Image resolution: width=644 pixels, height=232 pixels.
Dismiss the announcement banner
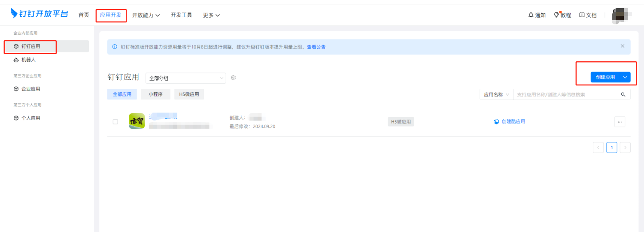(623, 46)
